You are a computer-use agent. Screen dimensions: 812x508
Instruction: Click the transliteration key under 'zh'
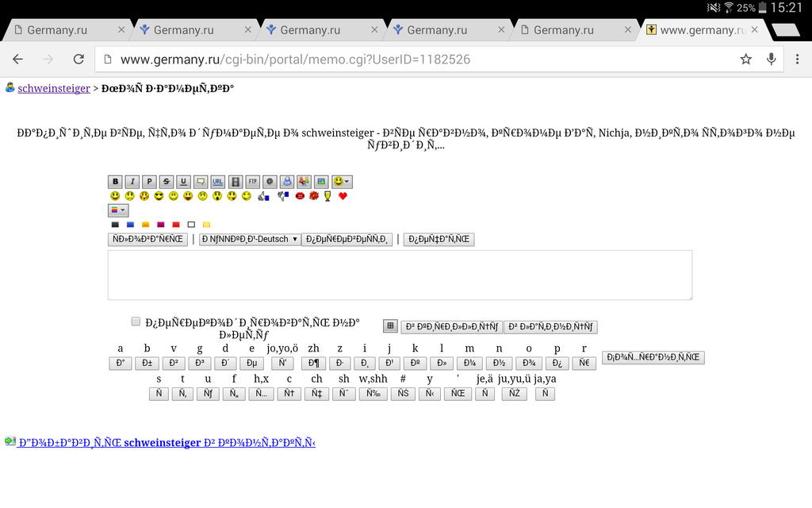coord(313,363)
